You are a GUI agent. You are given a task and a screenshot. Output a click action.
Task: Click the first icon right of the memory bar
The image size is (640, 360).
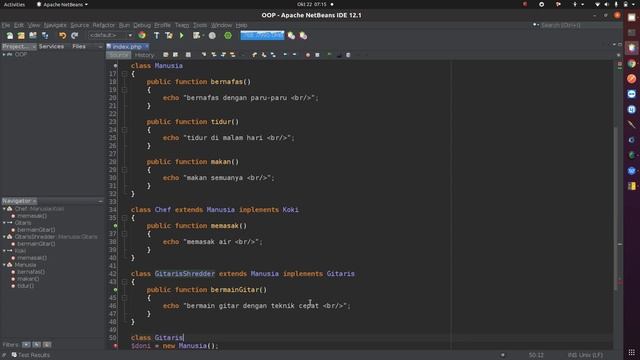click(x=291, y=36)
